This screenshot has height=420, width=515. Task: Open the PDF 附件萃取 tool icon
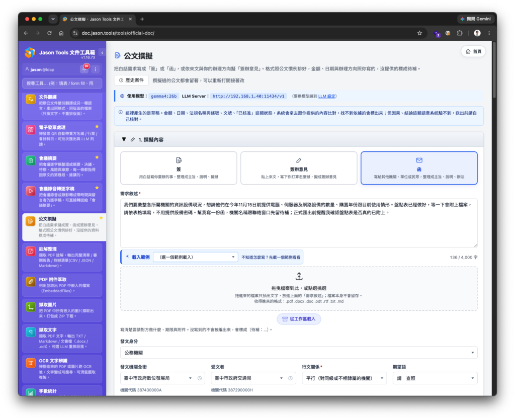point(31,281)
